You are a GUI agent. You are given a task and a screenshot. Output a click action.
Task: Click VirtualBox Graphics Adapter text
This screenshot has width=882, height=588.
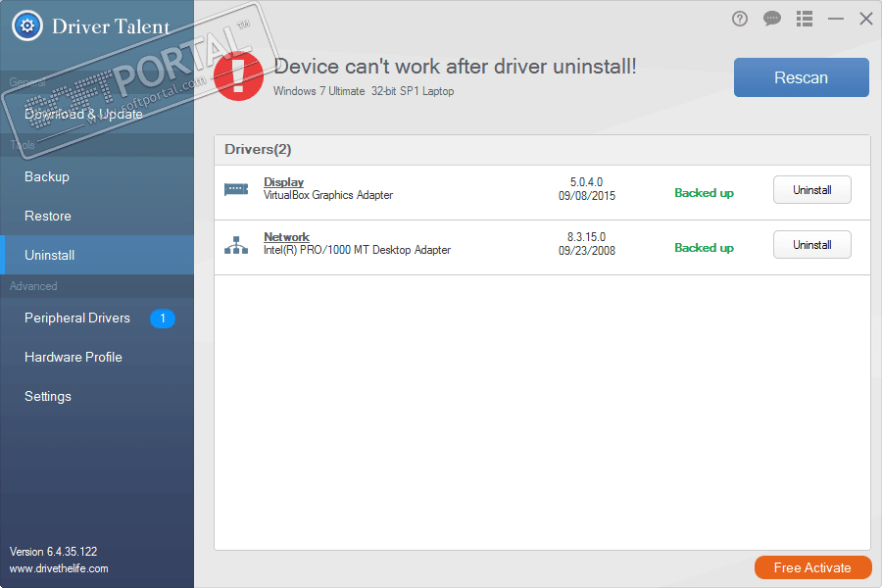[x=328, y=195]
